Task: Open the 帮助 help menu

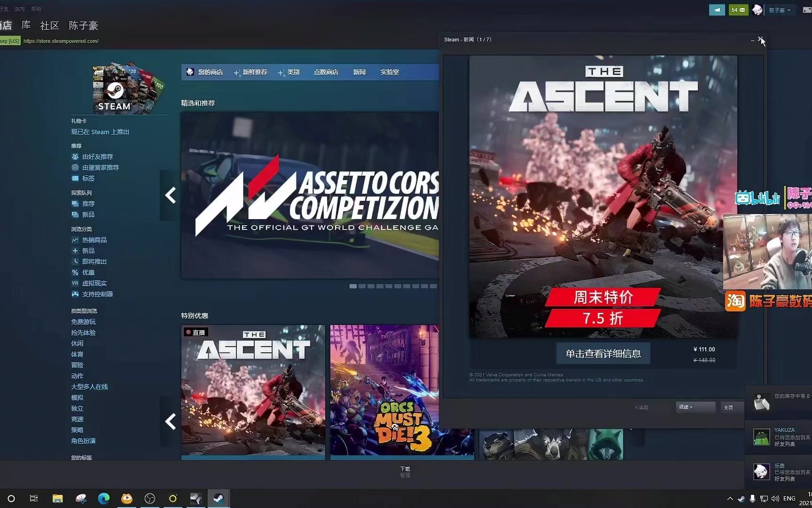Action: pyautogui.click(x=36, y=9)
